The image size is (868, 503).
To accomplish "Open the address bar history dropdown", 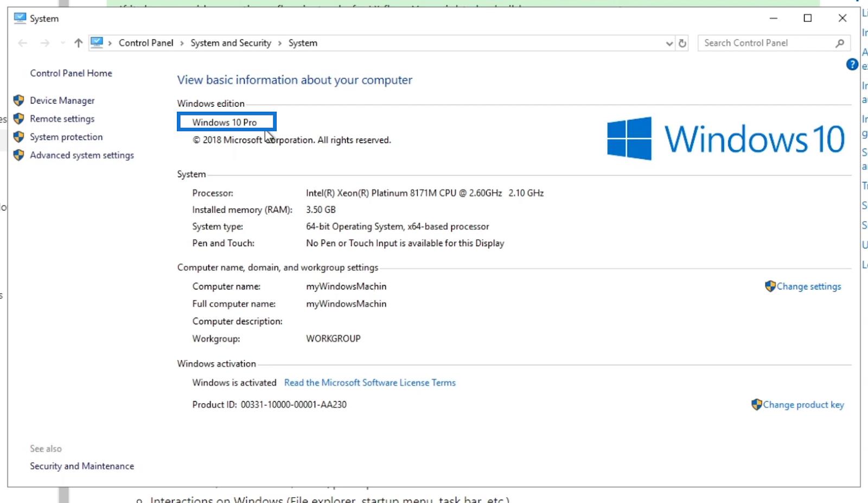I will click(669, 43).
